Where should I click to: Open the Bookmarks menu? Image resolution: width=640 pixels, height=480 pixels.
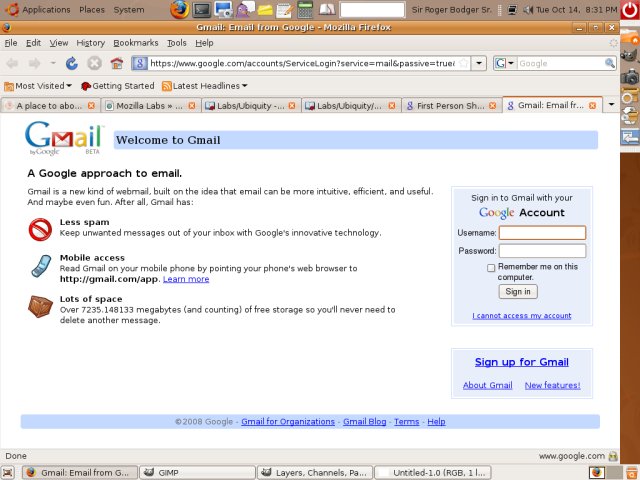click(136, 43)
